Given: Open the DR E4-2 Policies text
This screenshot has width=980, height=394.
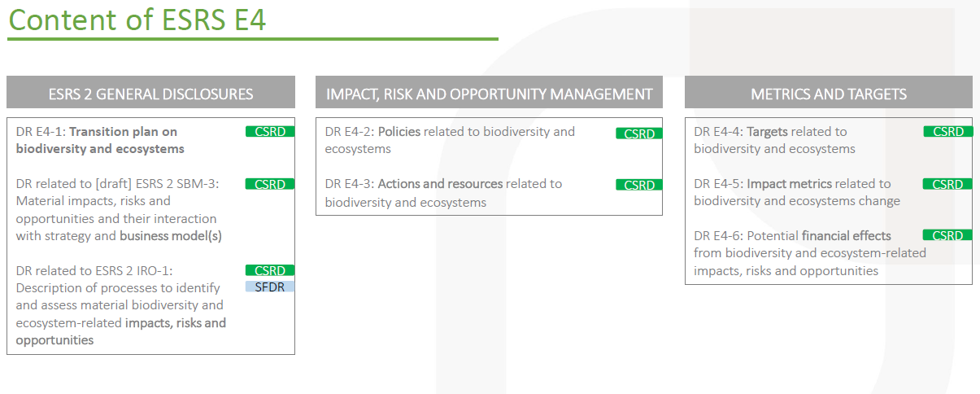Looking at the screenshot, I should pyautogui.click(x=450, y=140).
